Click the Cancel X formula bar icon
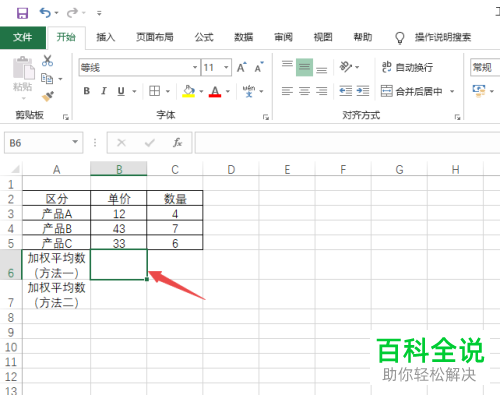Image resolution: width=500 pixels, height=395 pixels. (121, 143)
